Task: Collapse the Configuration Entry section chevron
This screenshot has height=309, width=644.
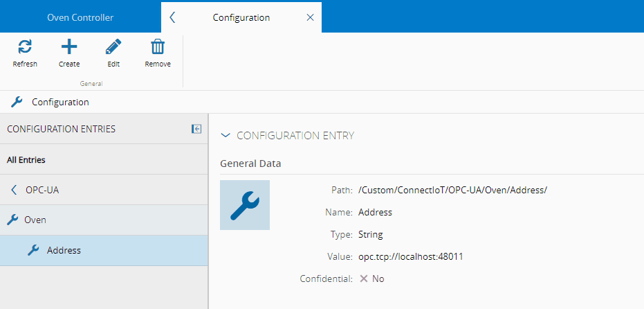Action: point(225,136)
